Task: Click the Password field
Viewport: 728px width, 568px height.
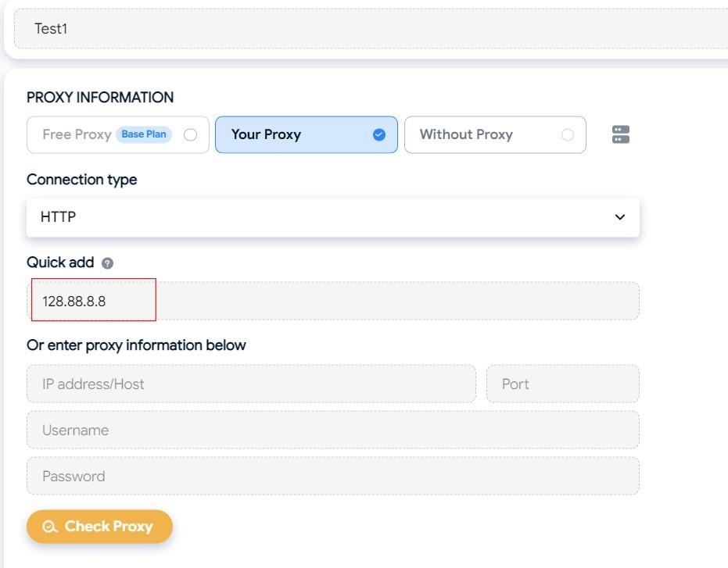Action: point(332,476)
